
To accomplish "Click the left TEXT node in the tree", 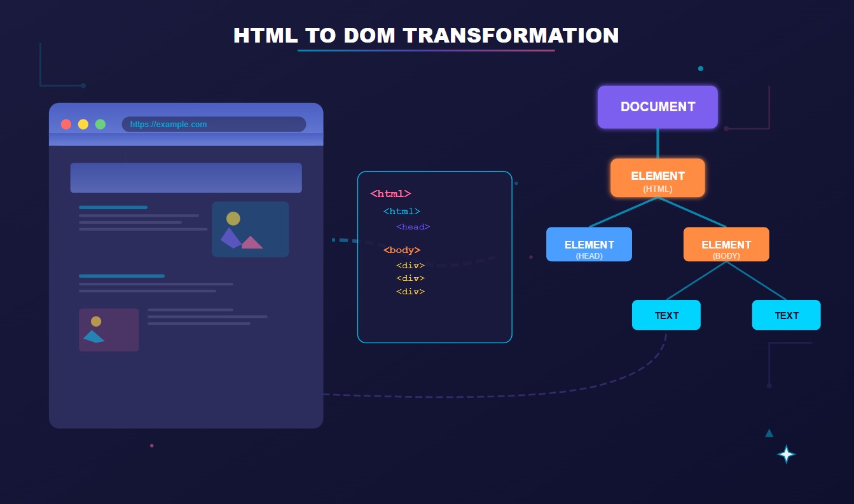I will click(x=666, y=315).
